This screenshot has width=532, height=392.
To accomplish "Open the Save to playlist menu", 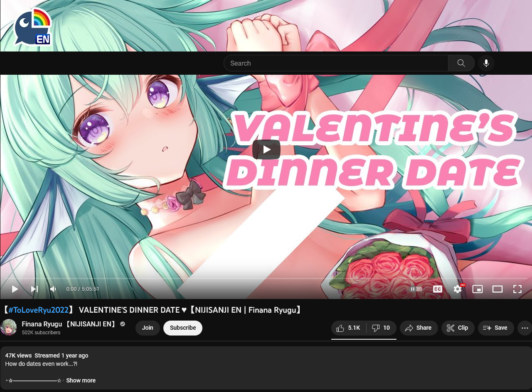I will 496,328.
